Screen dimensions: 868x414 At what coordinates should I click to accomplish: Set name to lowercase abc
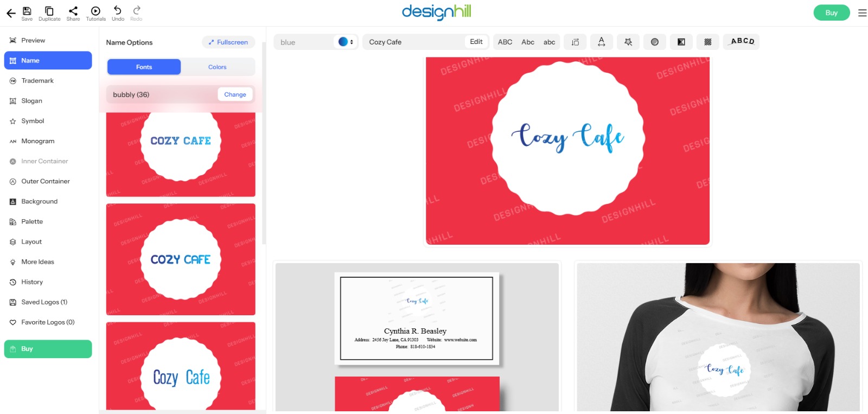549,42
